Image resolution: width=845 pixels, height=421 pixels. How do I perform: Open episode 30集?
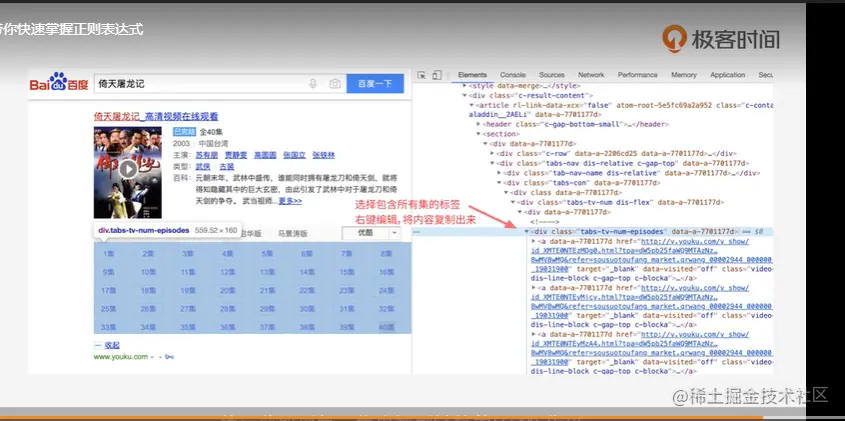point(307,309)
